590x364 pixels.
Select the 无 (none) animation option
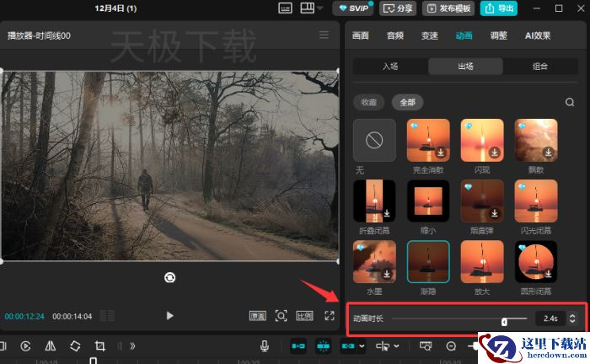point(374,140)
